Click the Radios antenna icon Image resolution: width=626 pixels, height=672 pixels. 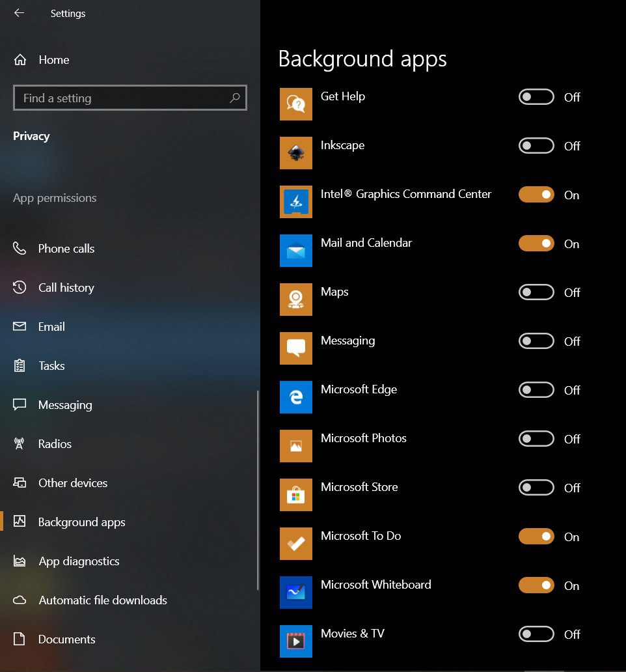(x=20, y=443)
